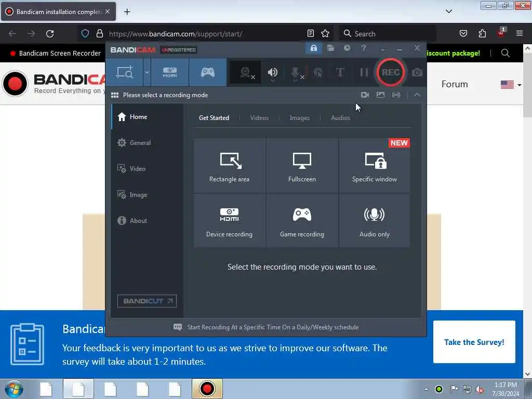Viewport: 532px width, 399px height.
Task: Switch to the Audios tab
Action: pos(340,118)
